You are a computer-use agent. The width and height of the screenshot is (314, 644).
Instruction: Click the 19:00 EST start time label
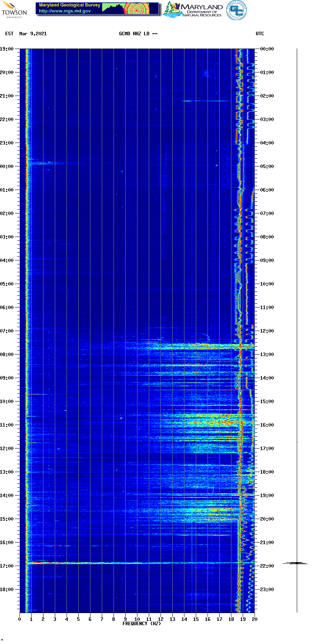click(7, 49)
